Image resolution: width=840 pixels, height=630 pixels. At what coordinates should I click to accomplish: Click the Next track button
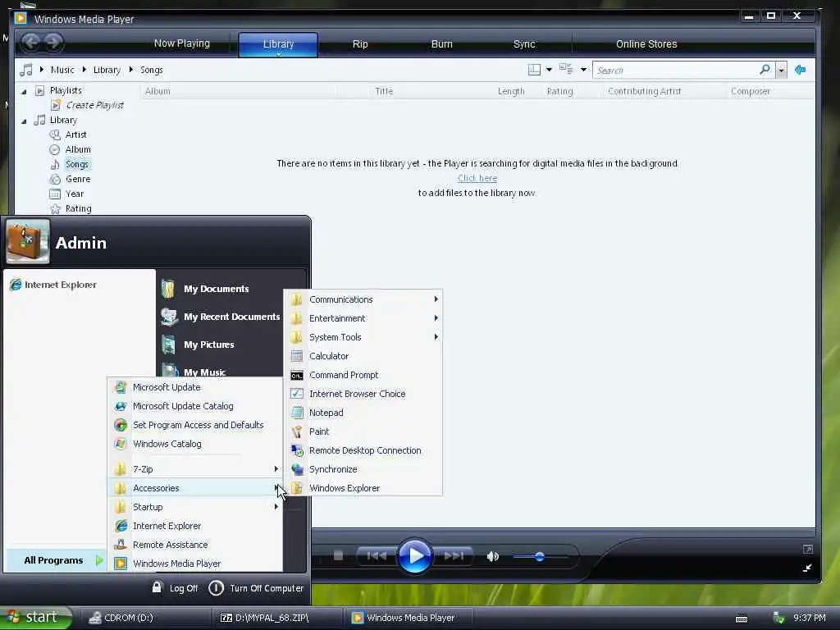click(453, 556)
